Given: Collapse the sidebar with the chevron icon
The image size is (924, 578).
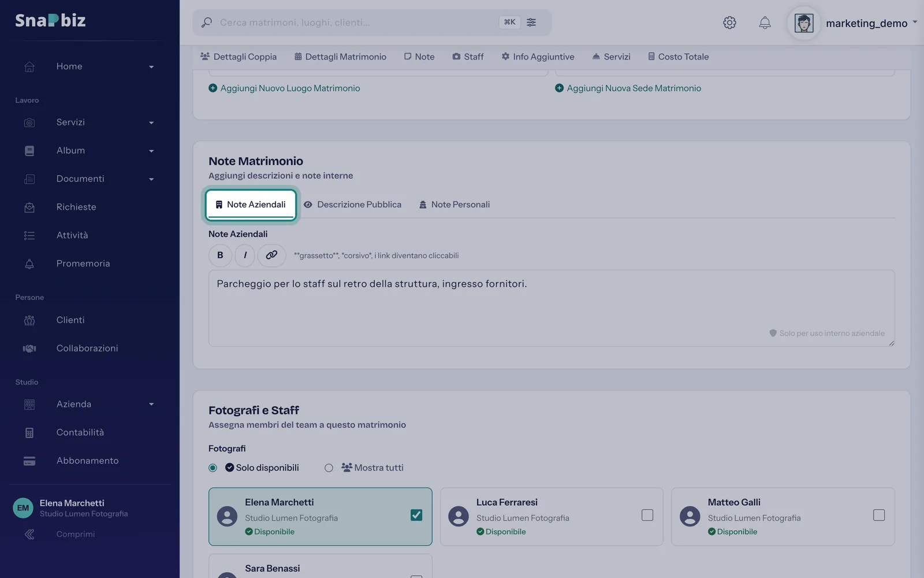Looking at the screenshot, I should [x=29, y=534].
